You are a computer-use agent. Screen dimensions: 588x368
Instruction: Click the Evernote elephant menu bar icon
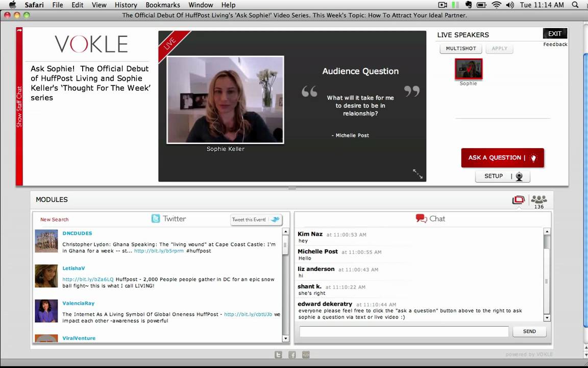469,5
